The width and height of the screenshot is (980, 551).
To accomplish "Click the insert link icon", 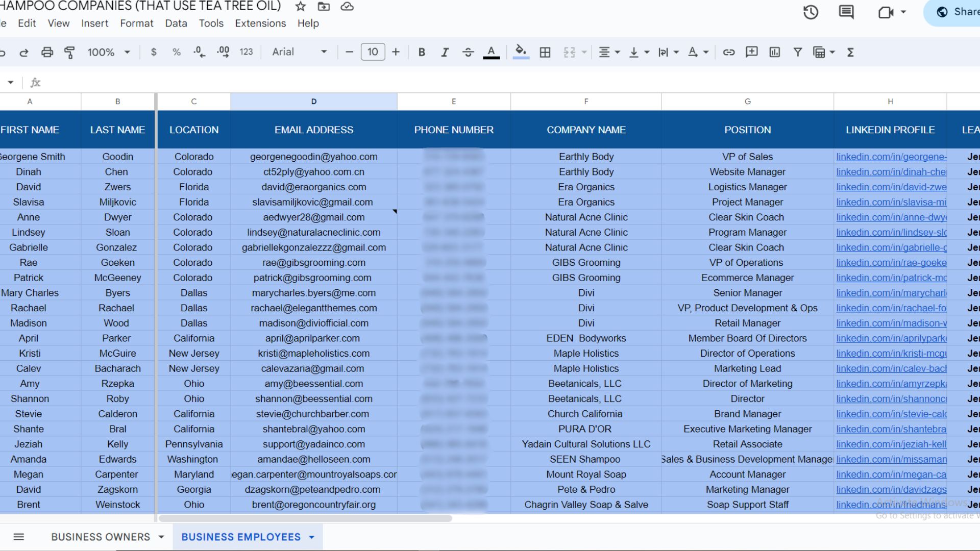I will coord(729,52).
